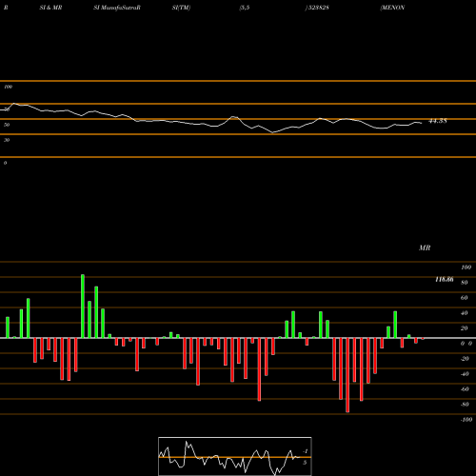Click the '5' label in mini chart
This screenshot has width=476, height=476.
[305, 463]
